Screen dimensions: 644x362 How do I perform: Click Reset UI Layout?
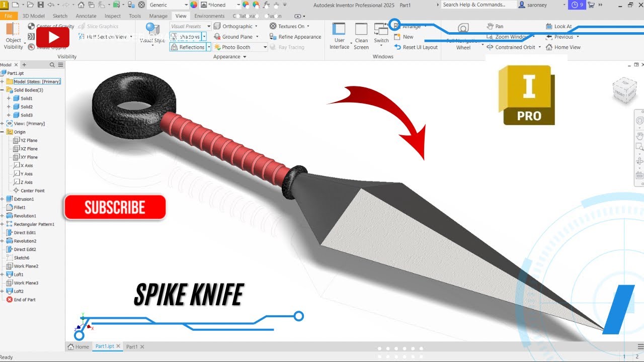click(x=416, y=47)
